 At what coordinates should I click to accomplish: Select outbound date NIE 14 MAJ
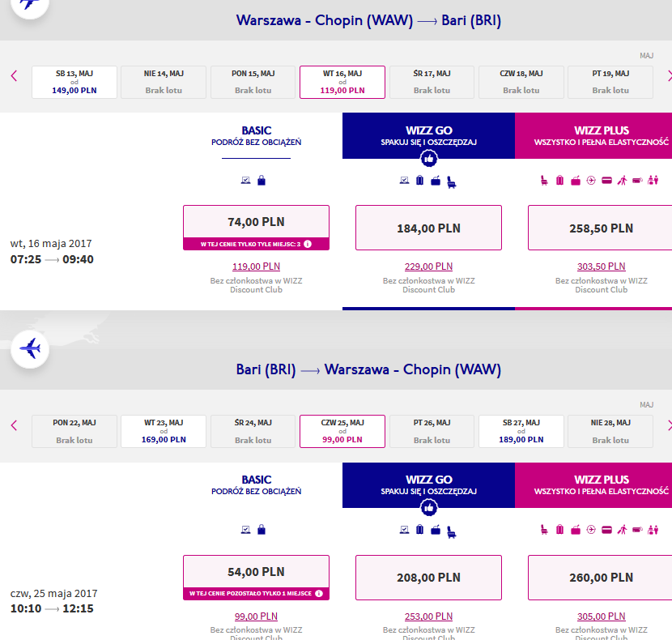point(164,82)
